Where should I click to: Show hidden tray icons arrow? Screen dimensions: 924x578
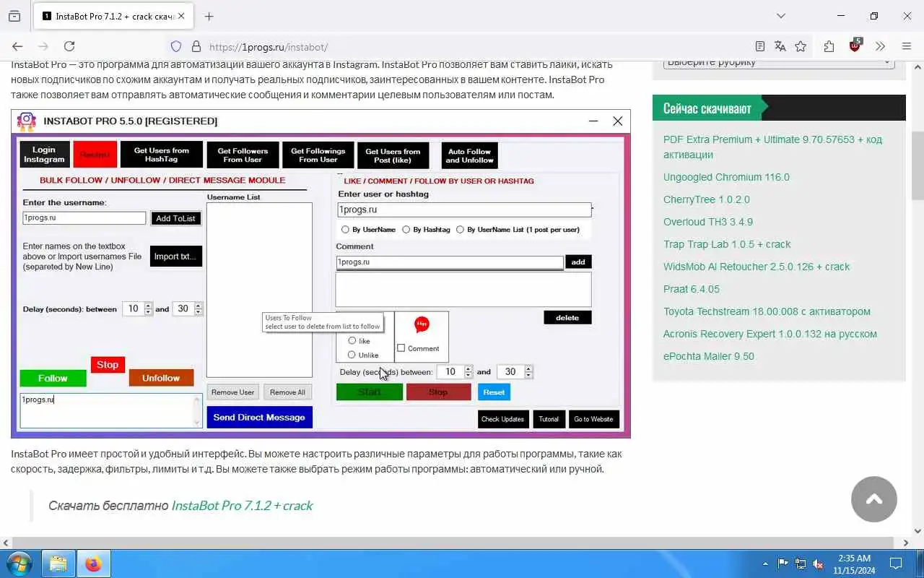(x=765, y=564)
